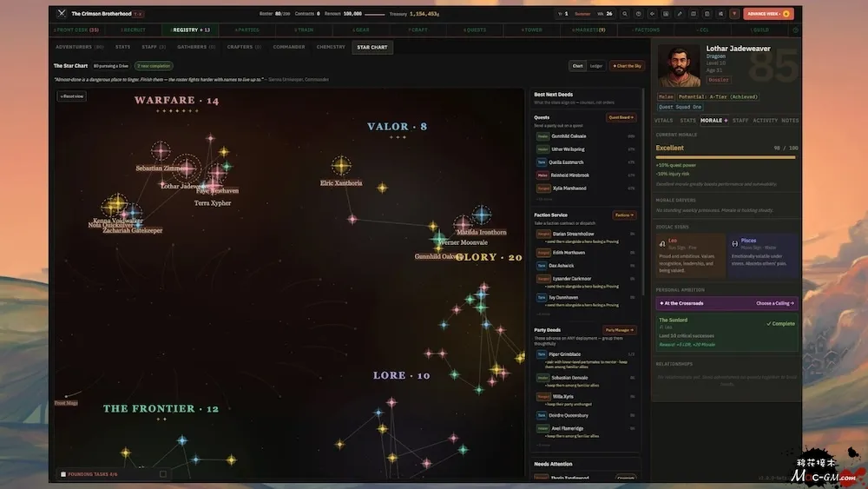Click the Renown progress bar in header

point(375,15)
